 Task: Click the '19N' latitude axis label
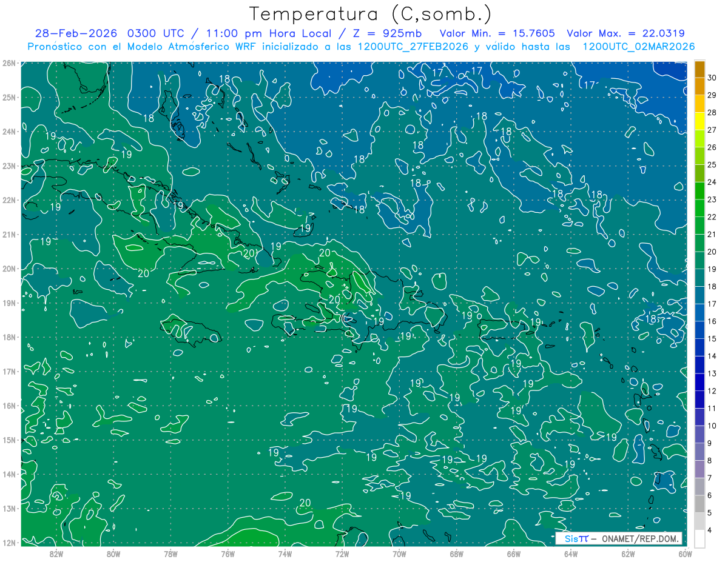[x=8, y=303]
